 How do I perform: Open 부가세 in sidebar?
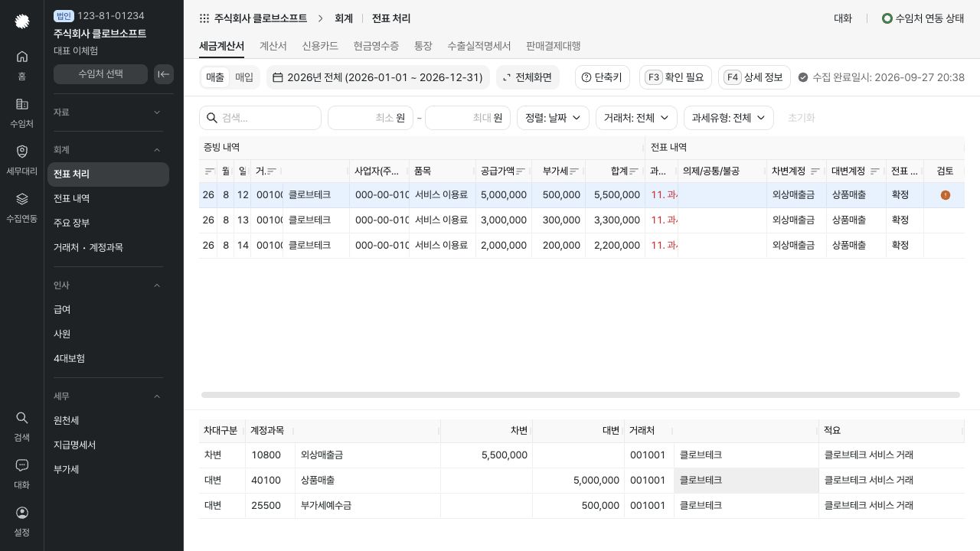(108, 470)
